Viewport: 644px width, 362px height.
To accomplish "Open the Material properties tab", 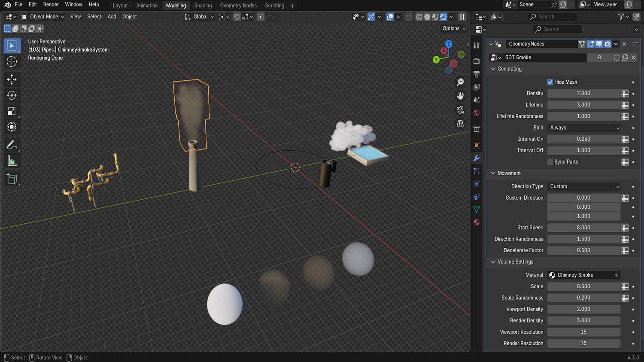I will [477, 222].
